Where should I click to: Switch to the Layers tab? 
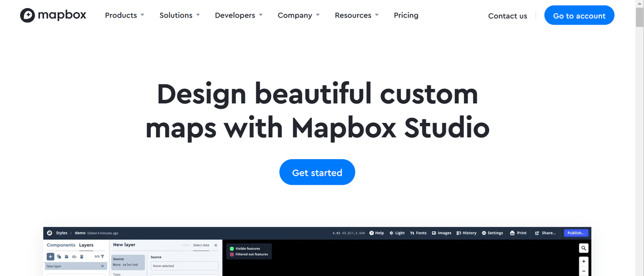(86, 245)
